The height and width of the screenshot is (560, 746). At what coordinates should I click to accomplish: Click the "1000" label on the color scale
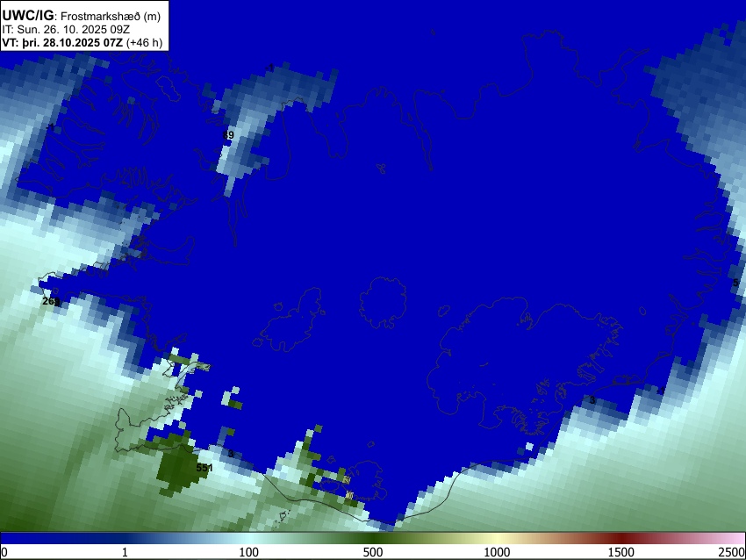coord(497,552)
